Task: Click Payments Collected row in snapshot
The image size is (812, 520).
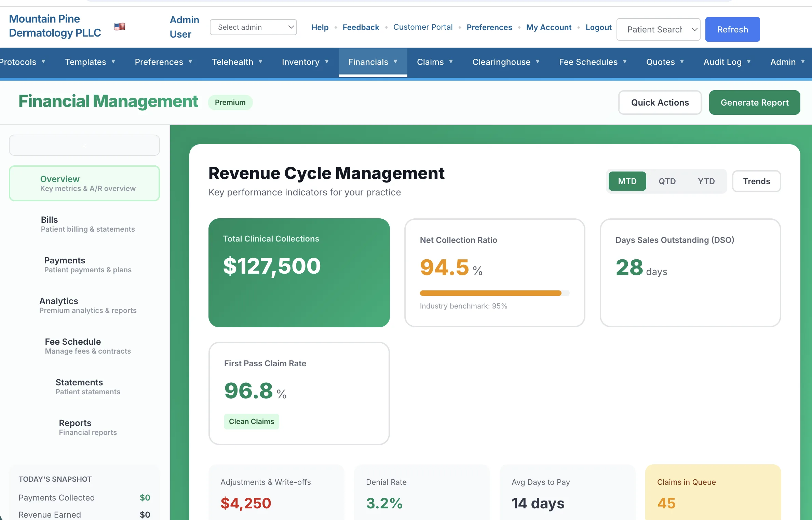Action: coord(84,498)
